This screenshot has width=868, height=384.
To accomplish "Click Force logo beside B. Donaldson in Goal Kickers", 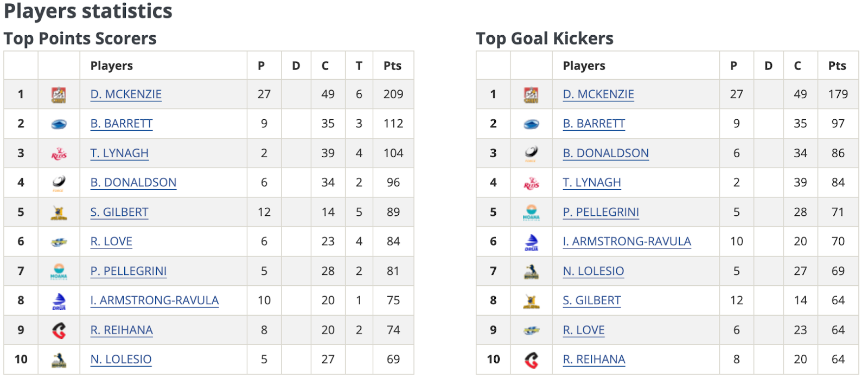I will pyautogui.click(x=531, y=153).
